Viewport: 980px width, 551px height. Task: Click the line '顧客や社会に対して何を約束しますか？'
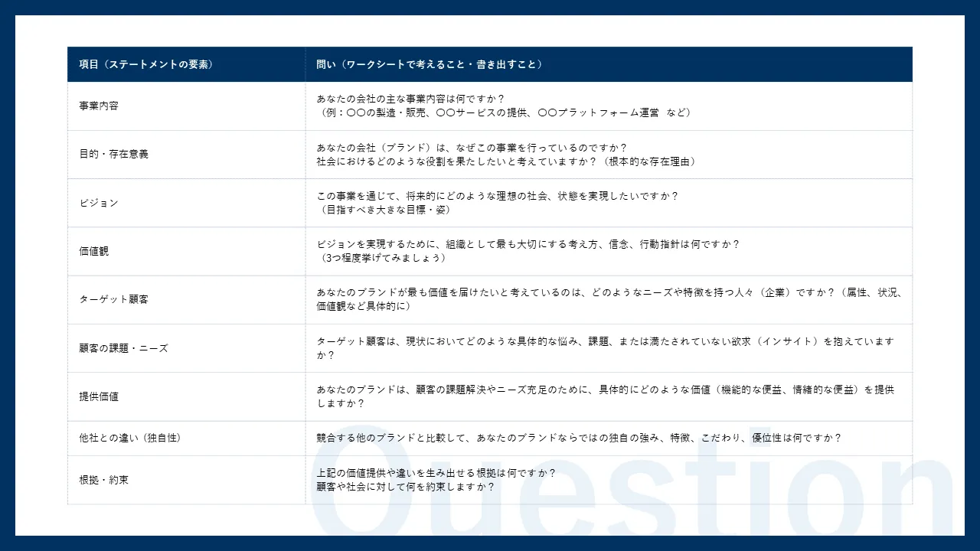coord(405,487)
